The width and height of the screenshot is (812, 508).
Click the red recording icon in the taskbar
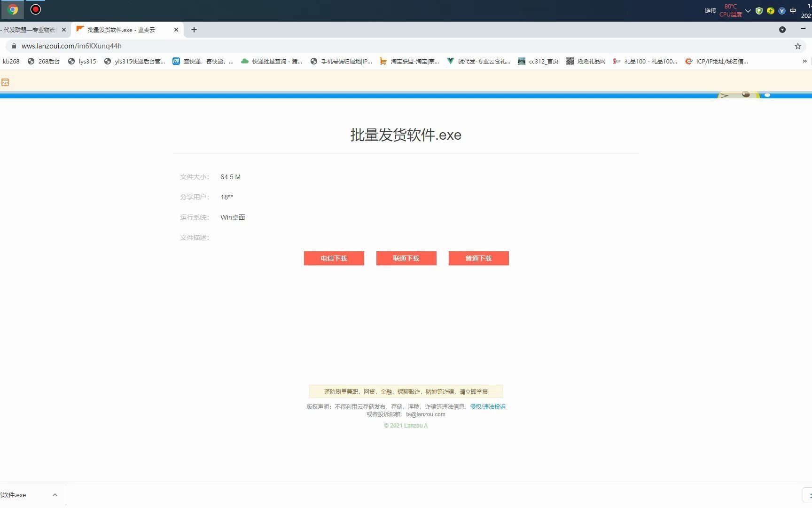35,9
